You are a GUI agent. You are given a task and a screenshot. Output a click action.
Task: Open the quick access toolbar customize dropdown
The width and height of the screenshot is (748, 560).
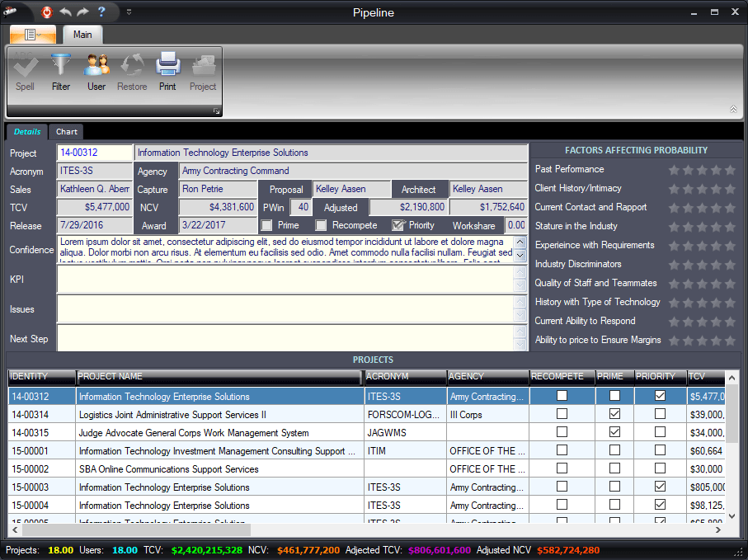129,12
